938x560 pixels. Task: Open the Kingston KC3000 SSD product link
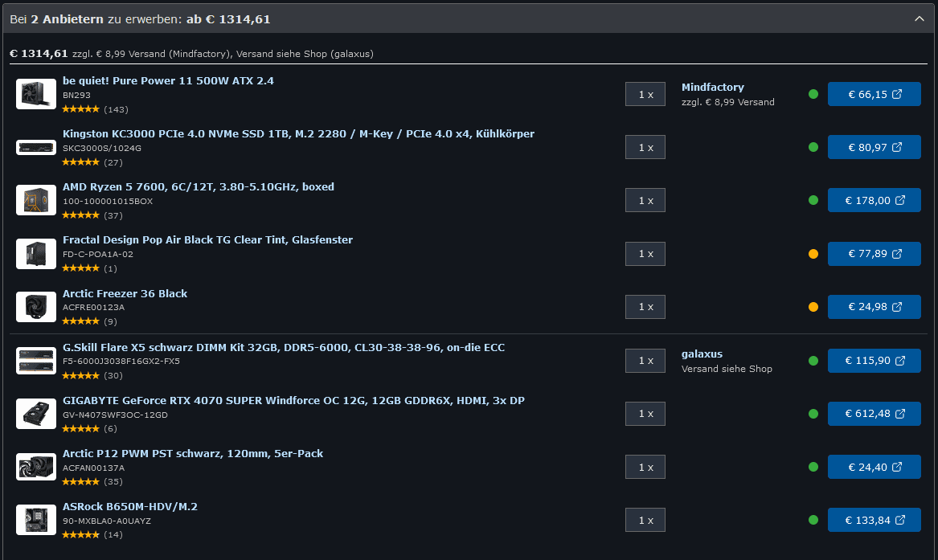point(298,134)
